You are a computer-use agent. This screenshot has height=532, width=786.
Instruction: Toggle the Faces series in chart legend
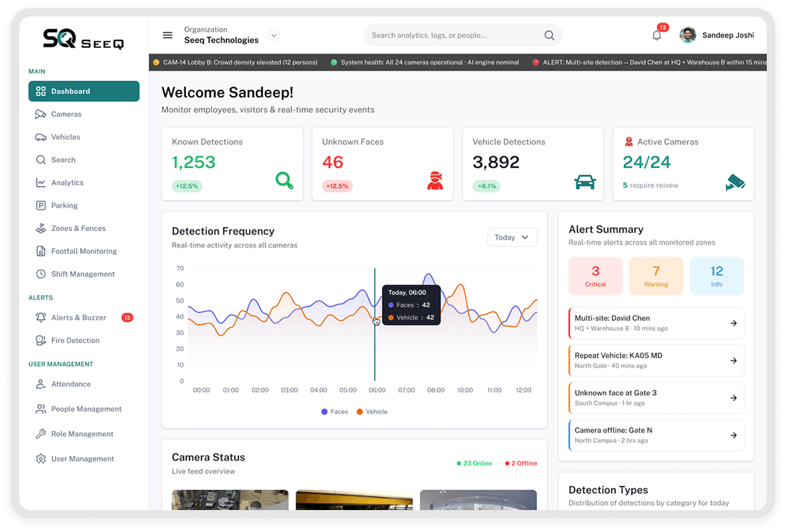(334, 412)
